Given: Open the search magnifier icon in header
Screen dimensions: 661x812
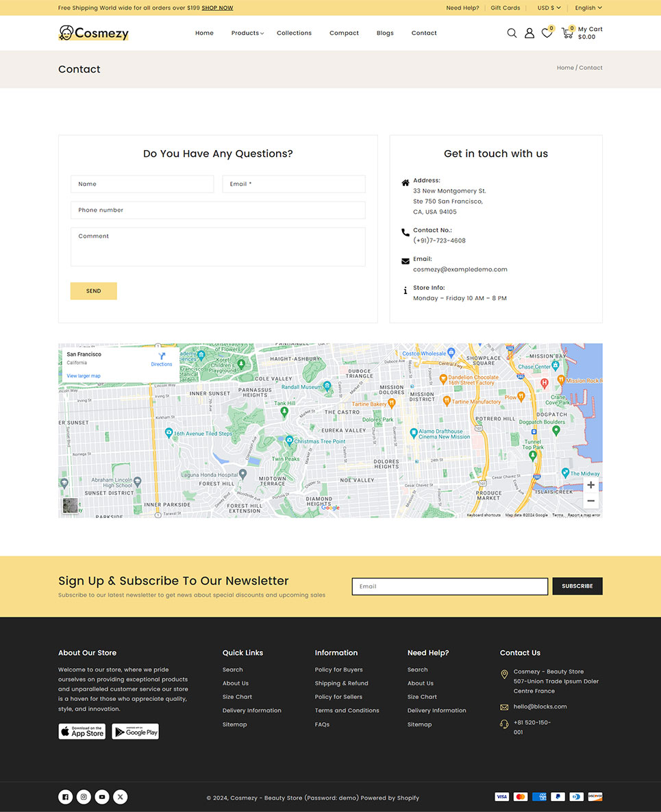Looking at the screenshot, I should (512, 33).
